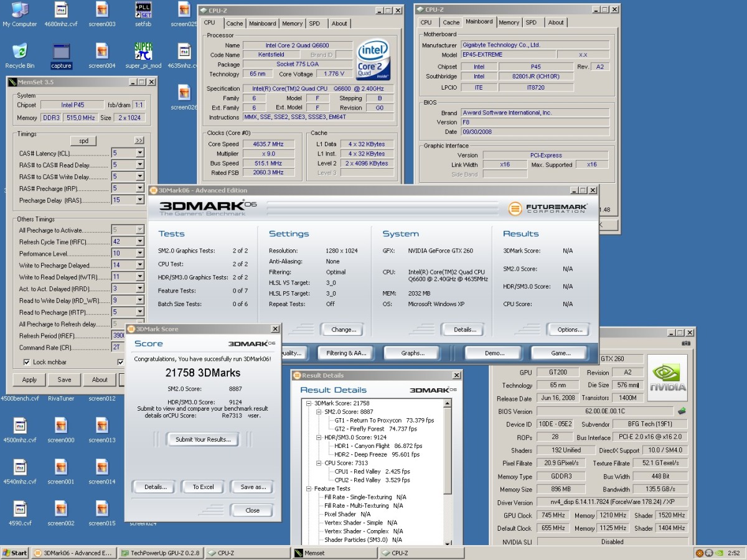Open SPD tab in left CPU-Z window
Viewport: 747px width, 560px height.
(315, 24)
